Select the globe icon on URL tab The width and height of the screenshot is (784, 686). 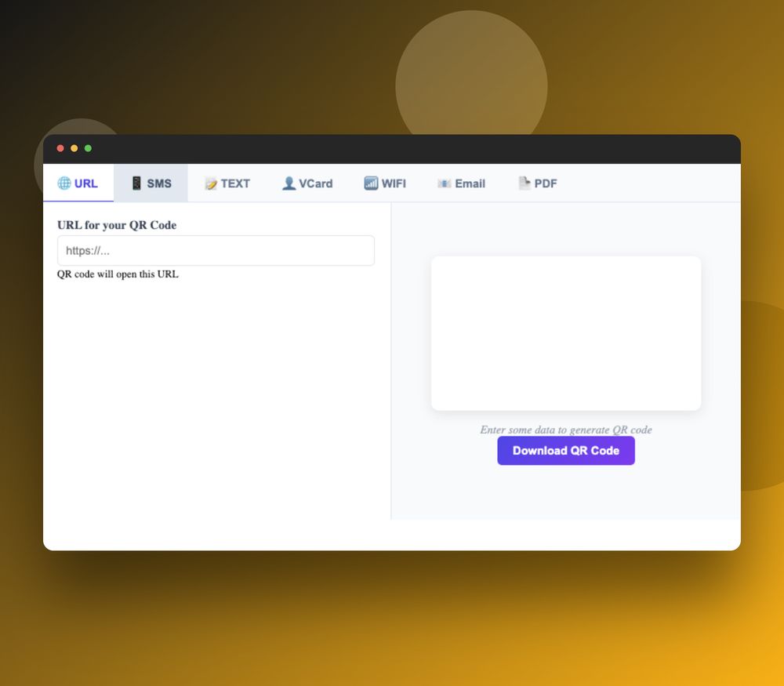pos(64,183)
